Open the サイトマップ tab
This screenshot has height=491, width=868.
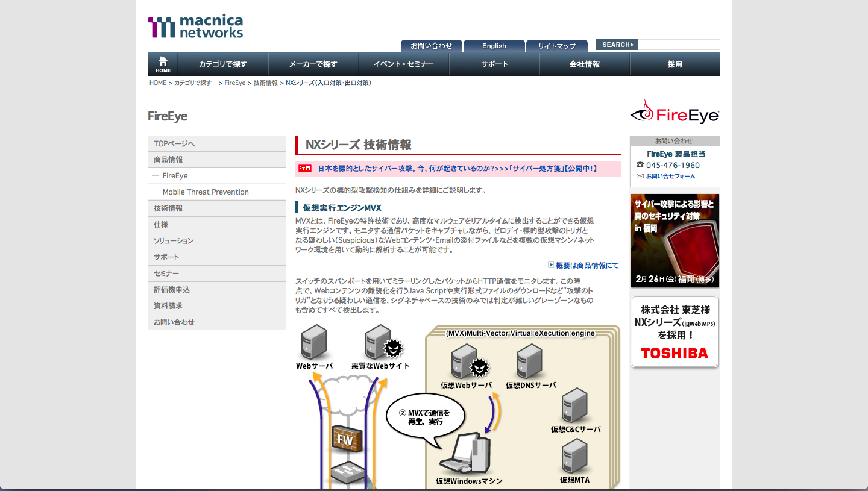(557, 46)
